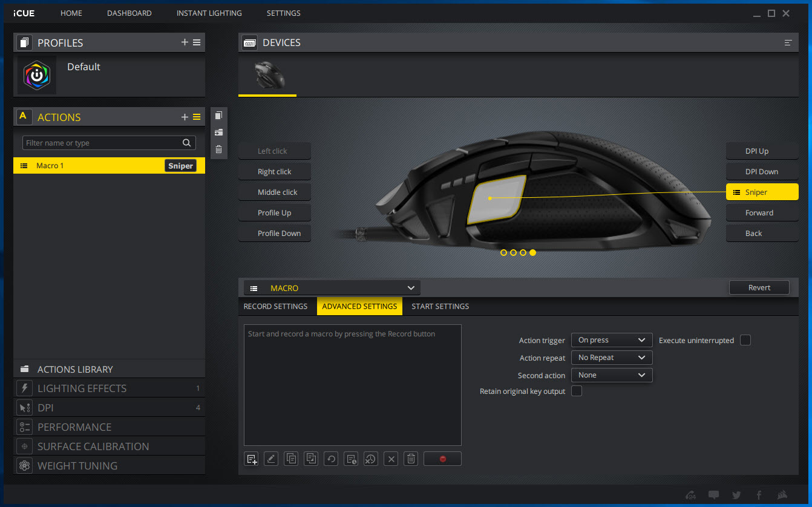Click the 24-hour phone support icon
This screenshot has width=812, height=507.
[691, 495]
